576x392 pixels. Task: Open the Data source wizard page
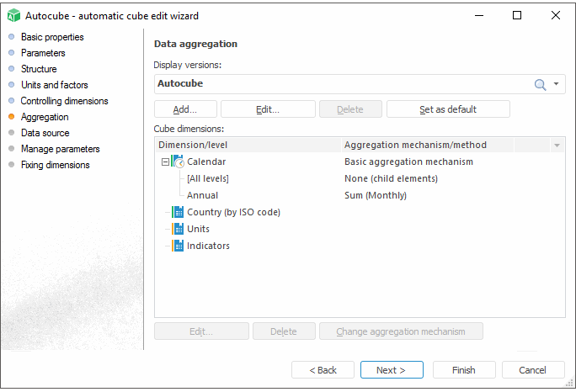45,133
